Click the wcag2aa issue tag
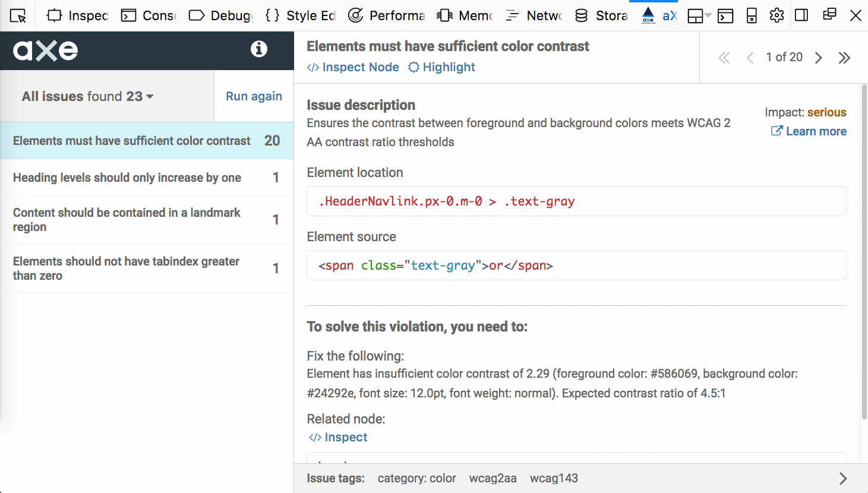The height and width of the screenshot is (493, 868). point(493,478)
